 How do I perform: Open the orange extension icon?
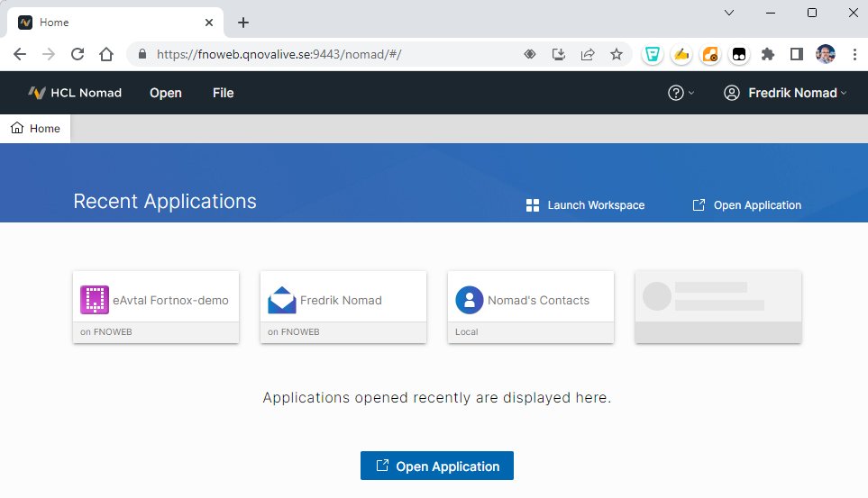710,54
